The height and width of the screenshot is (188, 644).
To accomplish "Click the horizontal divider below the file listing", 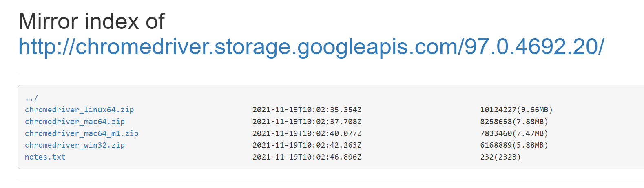I will tap(331, 182).
